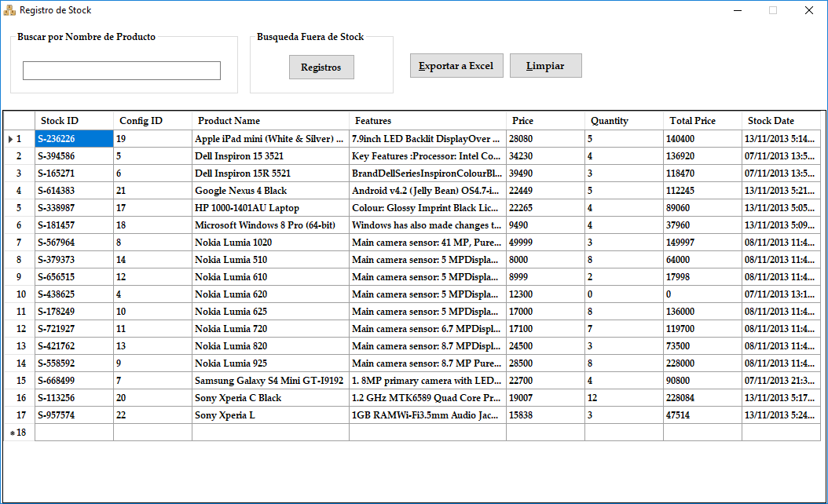Click total price cell 149997
This screenshot has width=828, height=504.
(x=703, y=243)
